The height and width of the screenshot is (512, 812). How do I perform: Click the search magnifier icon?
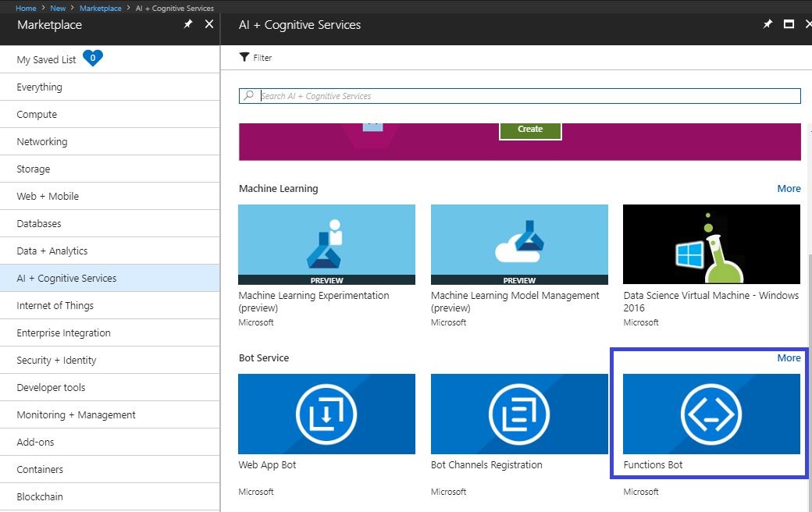click(x=249, y=96)
